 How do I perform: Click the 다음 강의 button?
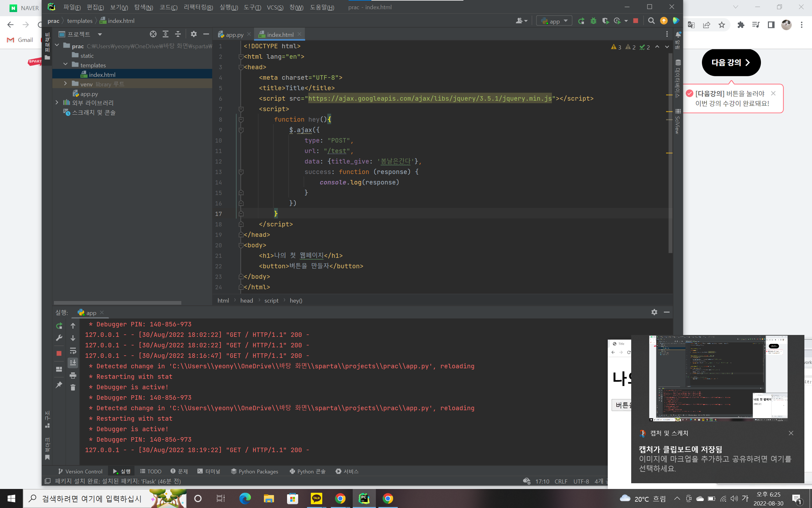click(731, 63)
